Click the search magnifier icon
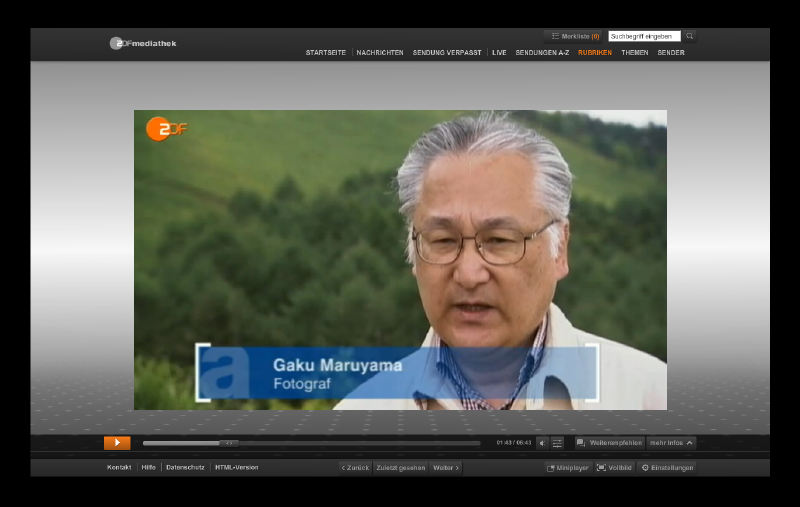Viewport: 800px width, 507px height. (689, 36)
